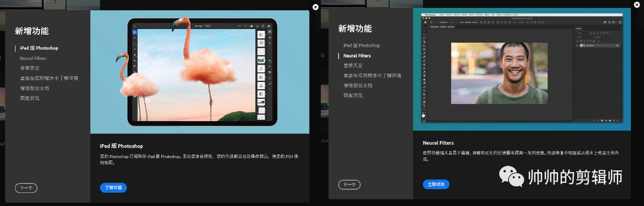Image resolution: width=644 pixels, height=206 pixels.
Task: Close the Neural Filters feature dialog
Action: point(637,5)
